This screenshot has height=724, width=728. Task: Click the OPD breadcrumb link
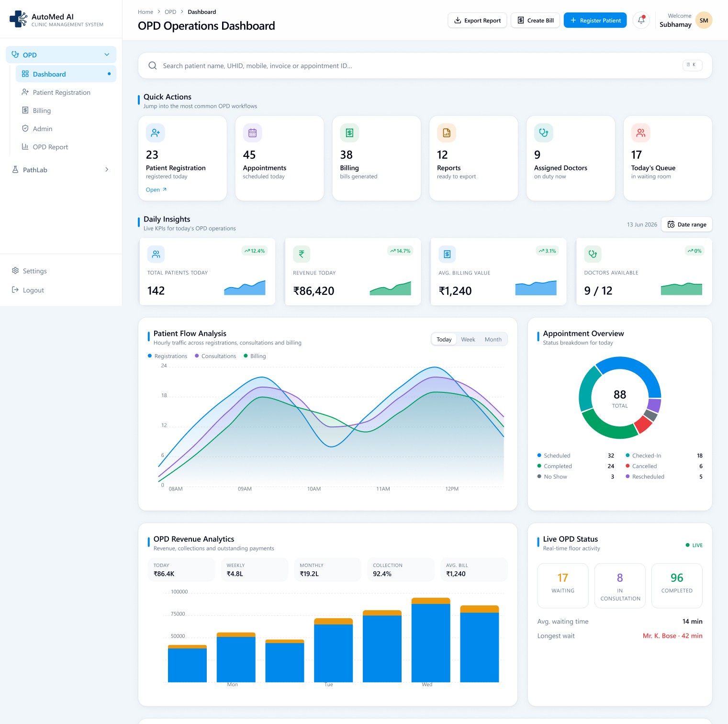pos(170,12)
